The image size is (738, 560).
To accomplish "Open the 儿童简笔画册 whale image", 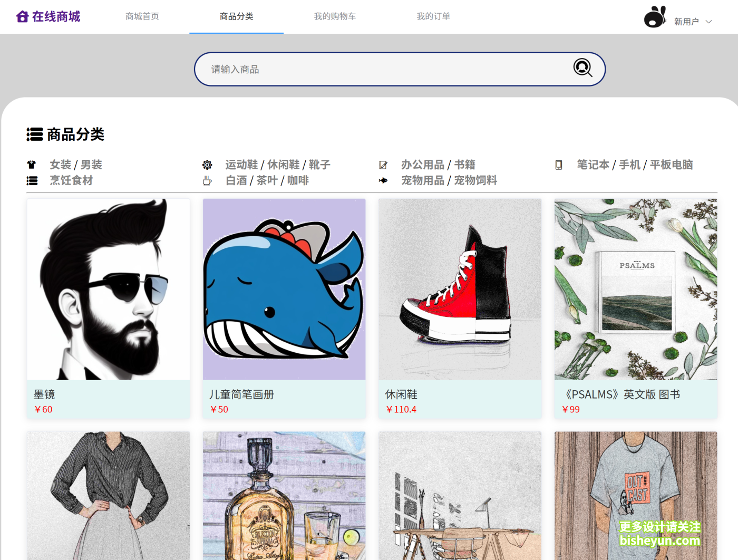I will coord(284,289).
